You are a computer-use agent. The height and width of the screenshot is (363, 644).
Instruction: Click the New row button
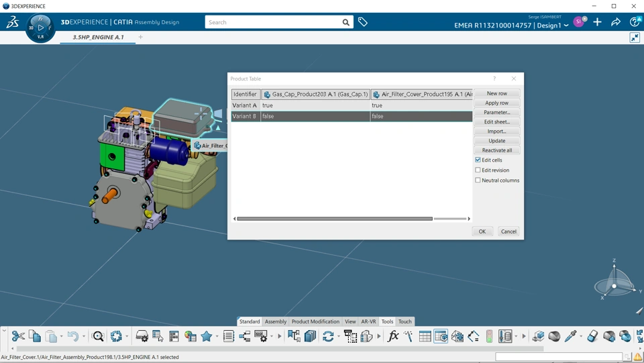(x=497, y=94)
